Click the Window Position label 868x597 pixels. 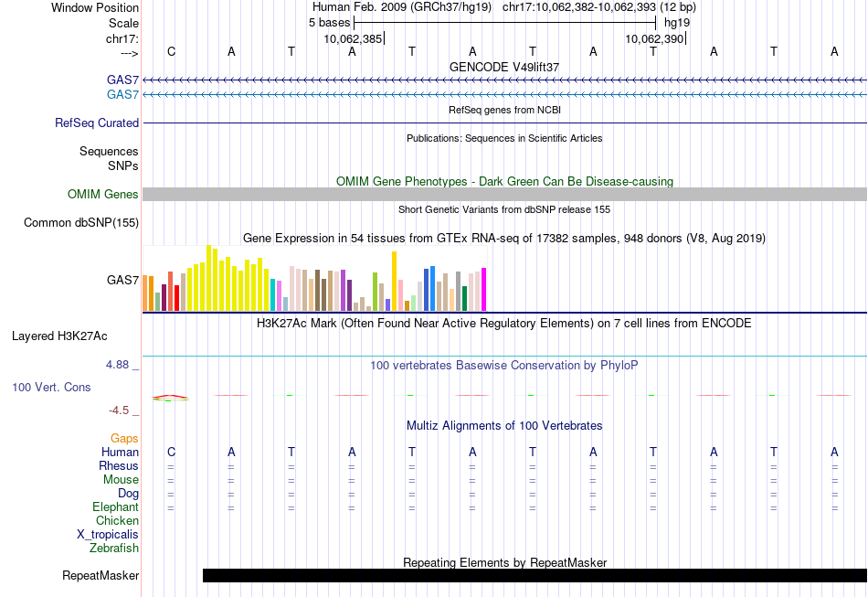95,7
